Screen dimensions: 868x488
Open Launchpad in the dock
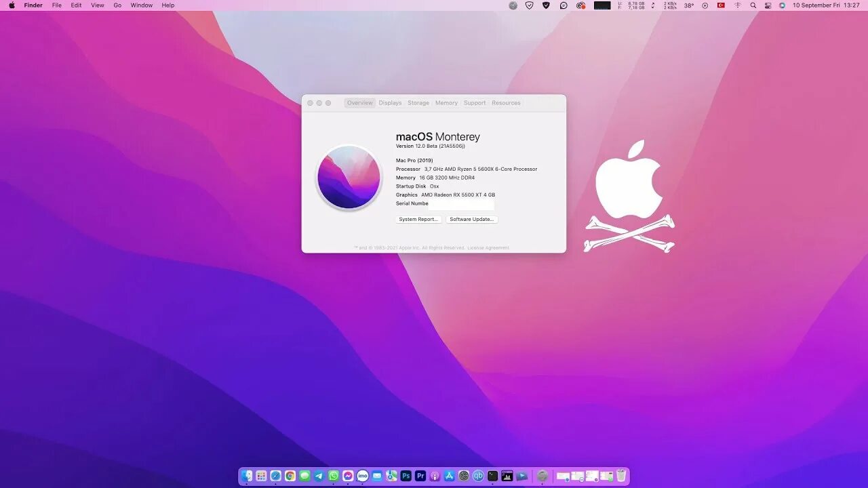click(261, 476)
